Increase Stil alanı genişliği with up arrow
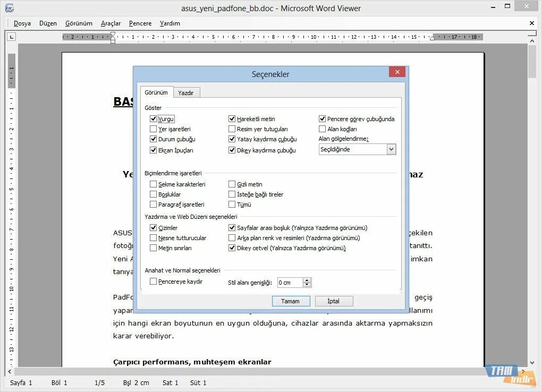The width and height of the screenshot is (542, 392). click(307, 280)
